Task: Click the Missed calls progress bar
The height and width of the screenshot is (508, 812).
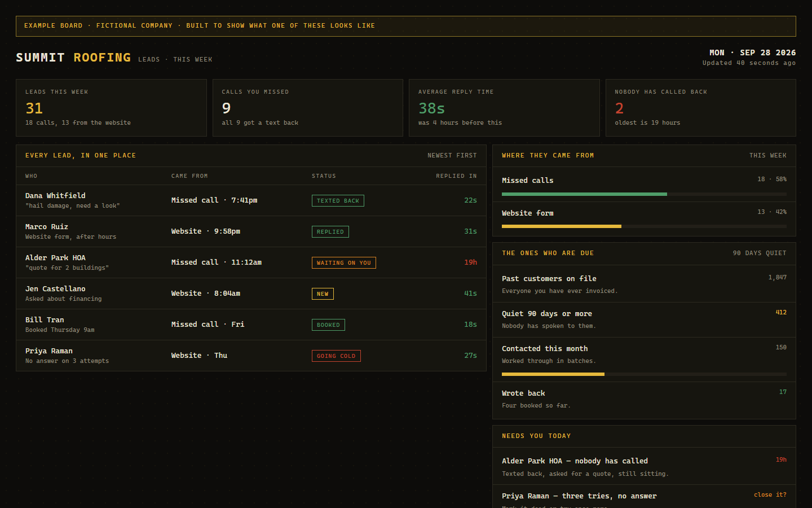Action: click(x=644, y=194)
